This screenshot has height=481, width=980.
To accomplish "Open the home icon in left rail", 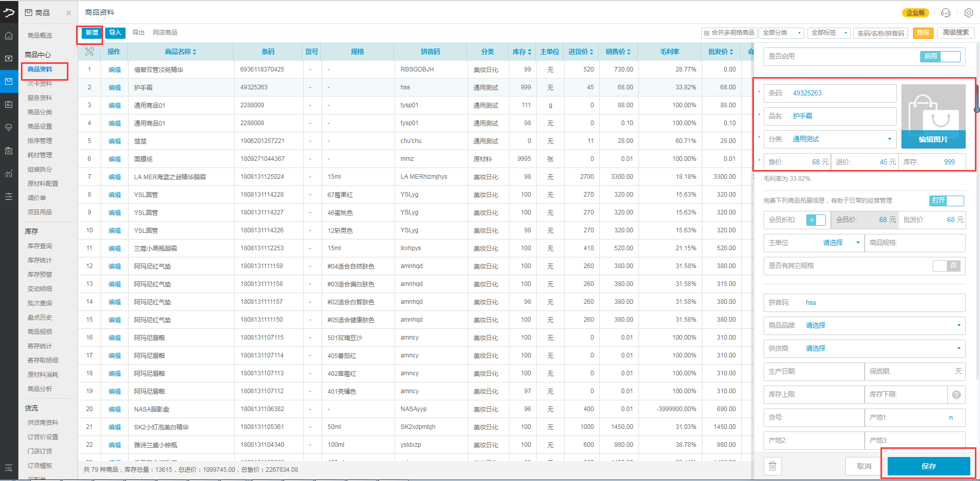I will tap(9, 36).
